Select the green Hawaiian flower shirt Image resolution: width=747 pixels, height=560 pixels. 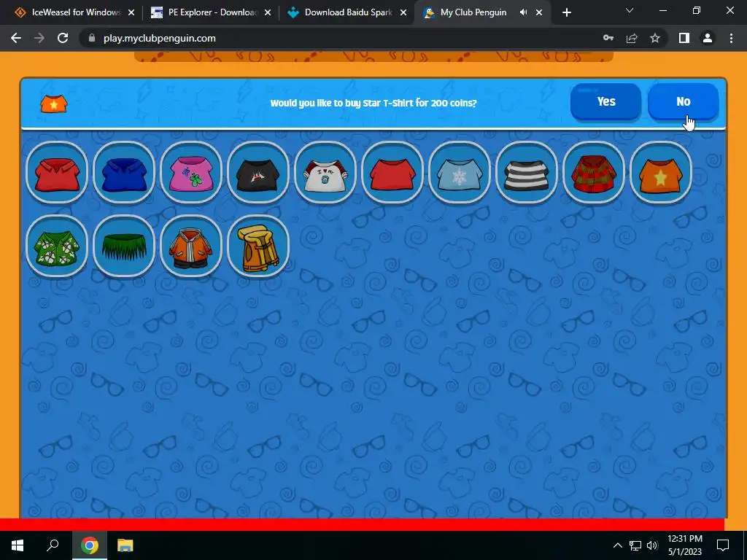57,246
